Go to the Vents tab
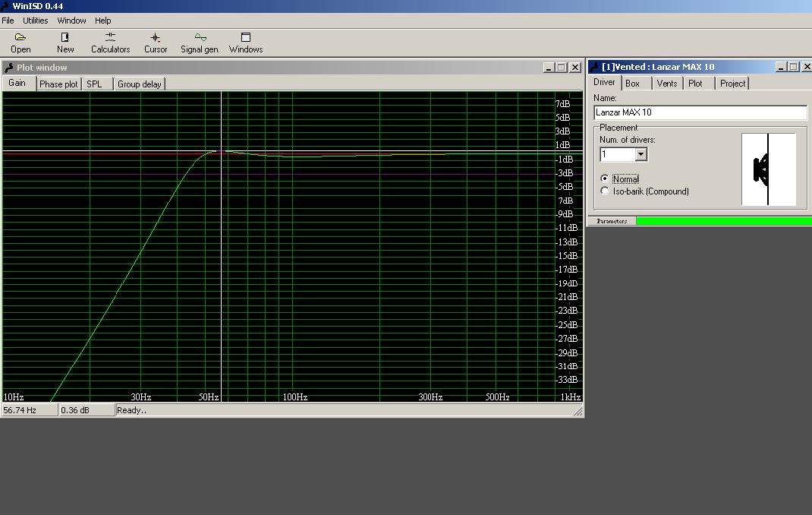The height and width of the screenshot is (515, 812). [x=666, y=84]
